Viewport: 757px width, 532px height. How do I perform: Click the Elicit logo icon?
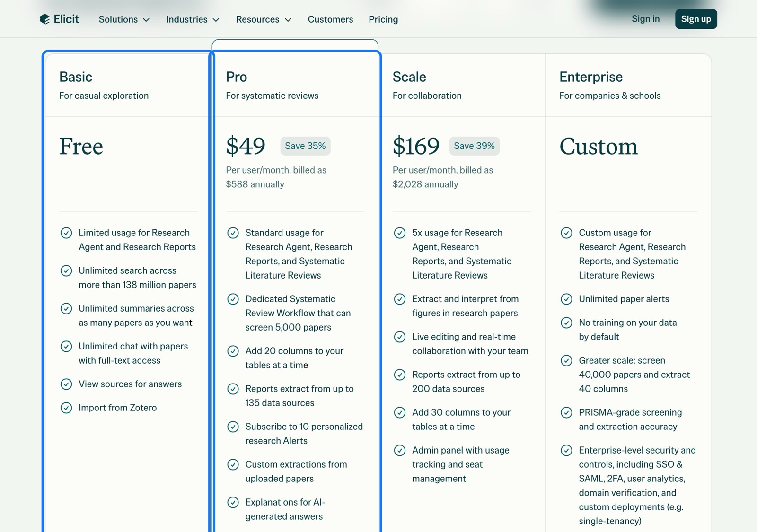tap(44, 19)
